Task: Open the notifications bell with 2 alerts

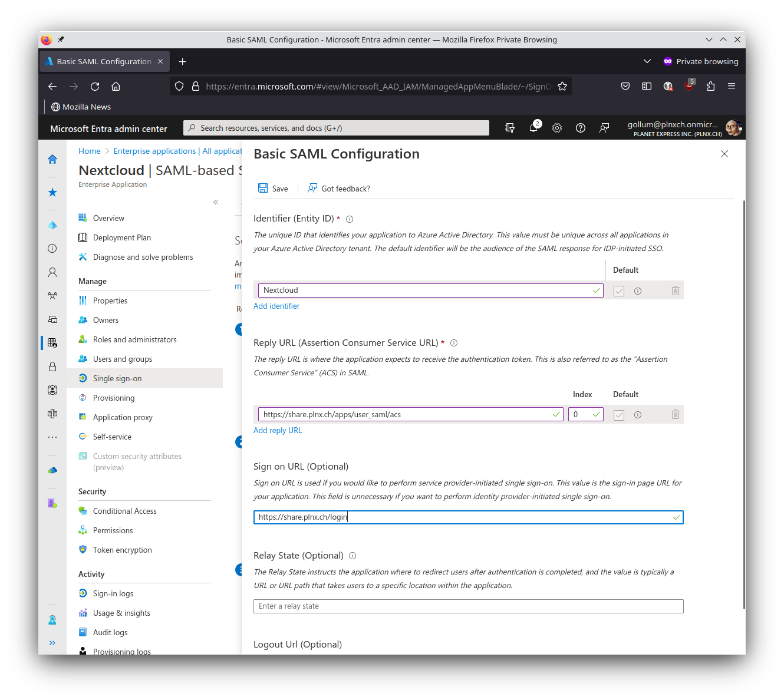Action: pyautogui.click(x=533, y=127)
